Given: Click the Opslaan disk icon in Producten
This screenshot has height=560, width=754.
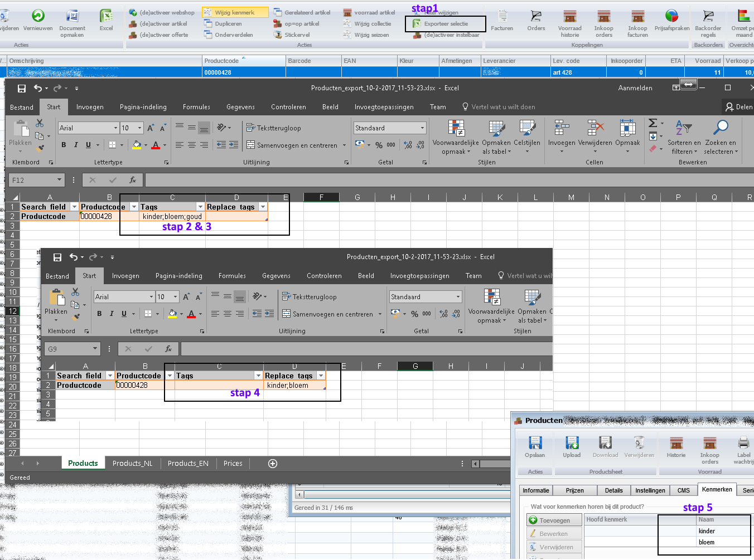Looking at the screenshot, I should [x=535, y=443].
